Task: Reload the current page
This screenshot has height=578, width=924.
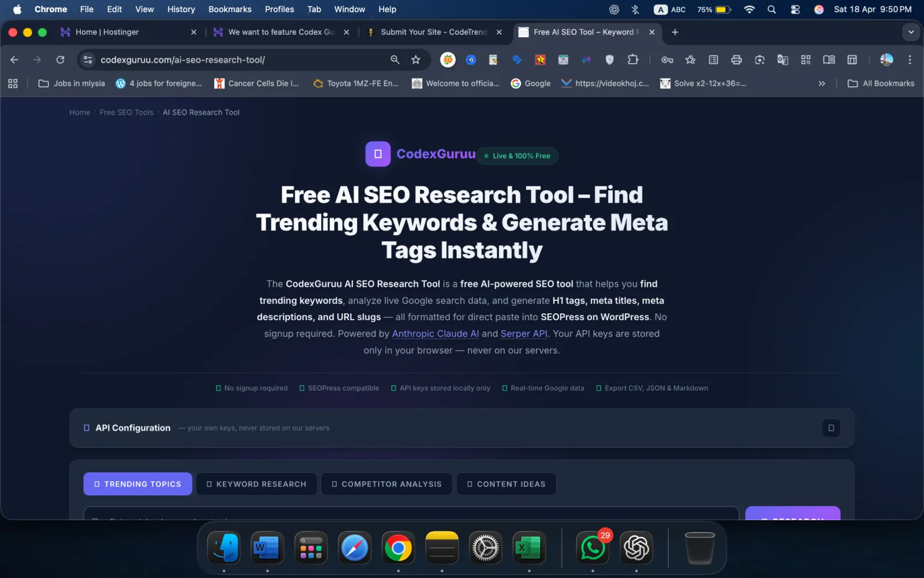Action: [60, 60]
